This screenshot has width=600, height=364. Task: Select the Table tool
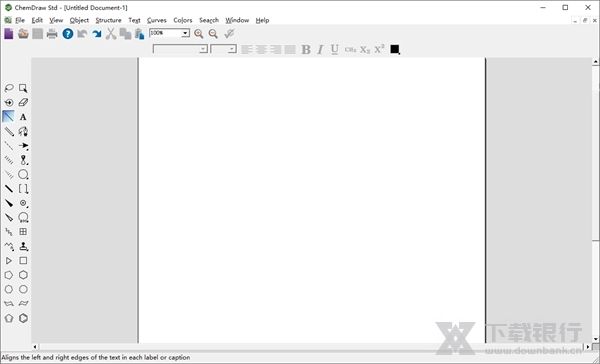pyautogui.click(x=23, y=232)
